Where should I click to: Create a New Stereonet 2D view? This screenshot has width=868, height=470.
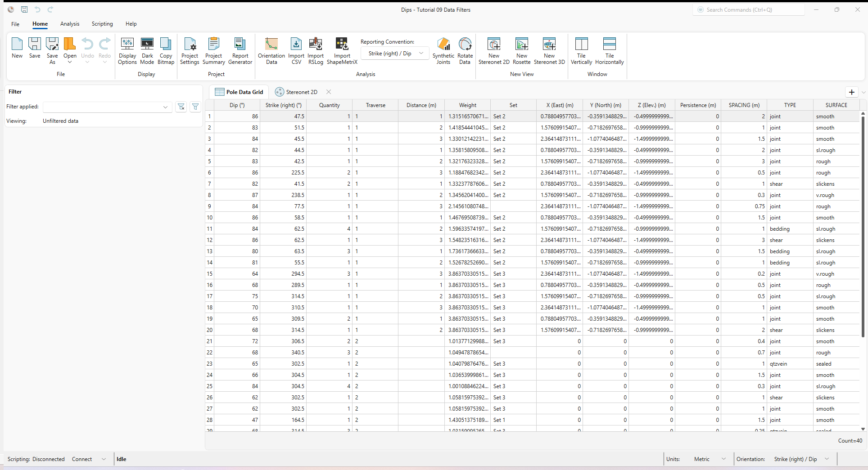coord(493,49)
